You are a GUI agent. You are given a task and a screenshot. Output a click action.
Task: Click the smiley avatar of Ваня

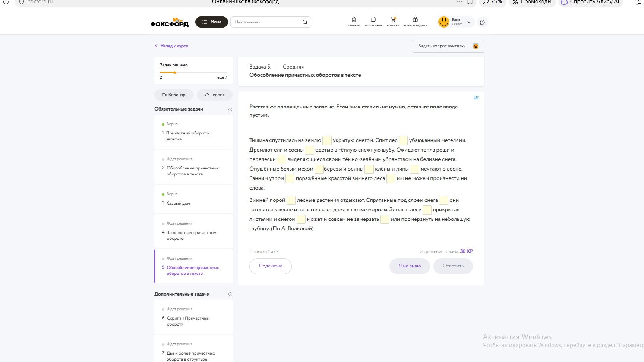pos(443,22)
